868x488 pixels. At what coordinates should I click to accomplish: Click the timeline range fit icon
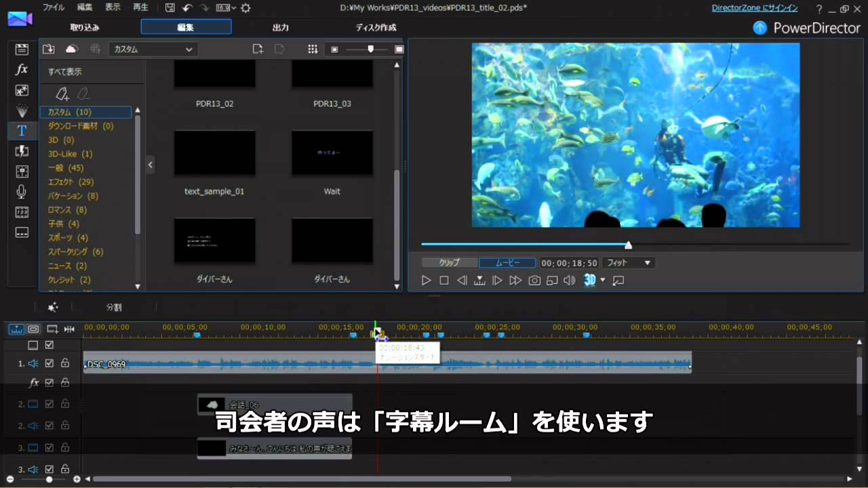pyautogui.click(x=69, y=329)
